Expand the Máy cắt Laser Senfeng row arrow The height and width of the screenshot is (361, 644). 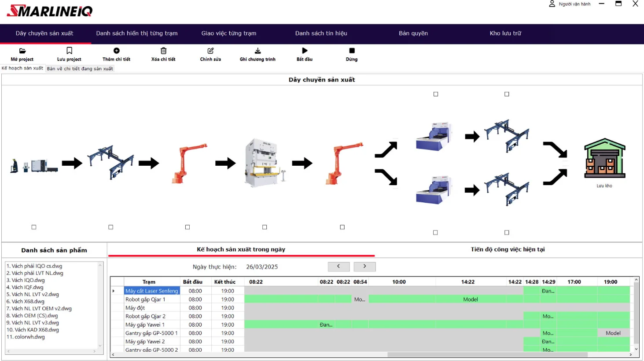click(x=114, y=291)
